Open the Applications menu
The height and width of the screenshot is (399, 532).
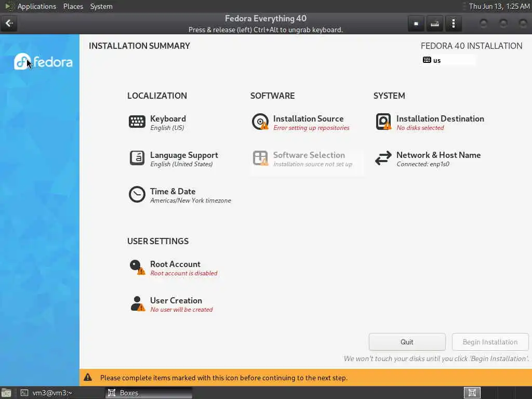[37, 6]
